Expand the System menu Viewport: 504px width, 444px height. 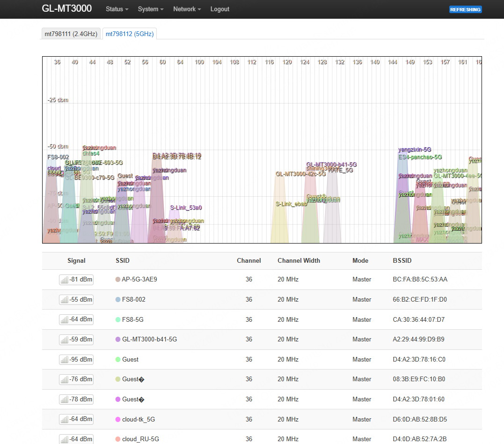point(150,9)
